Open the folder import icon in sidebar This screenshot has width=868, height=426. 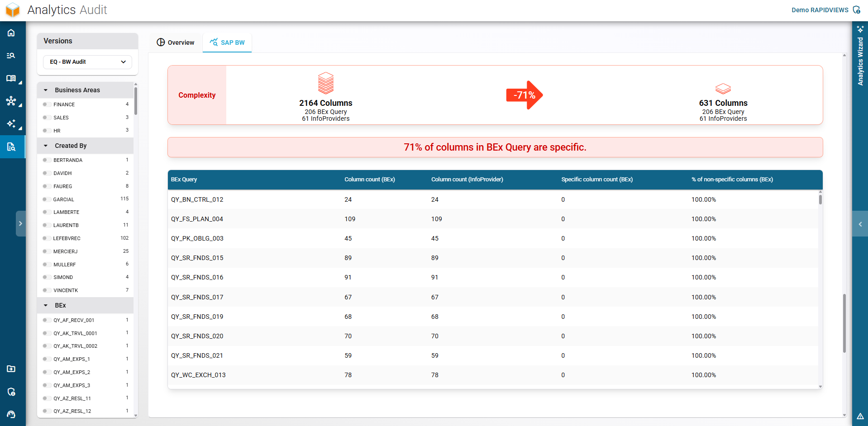pos(11,369)
